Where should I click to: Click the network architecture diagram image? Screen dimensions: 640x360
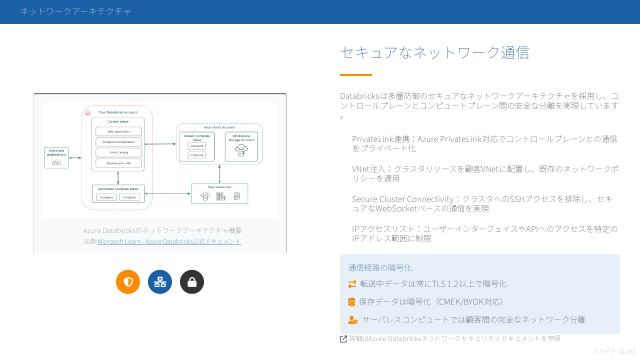point(160,161)
